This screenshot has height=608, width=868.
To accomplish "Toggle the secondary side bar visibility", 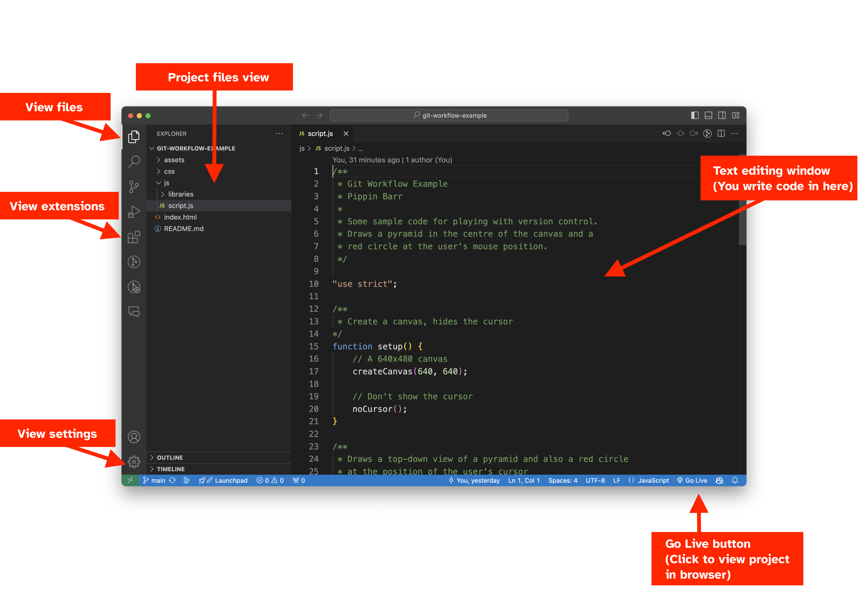I will pyautogui.click(x=722, y=115).
